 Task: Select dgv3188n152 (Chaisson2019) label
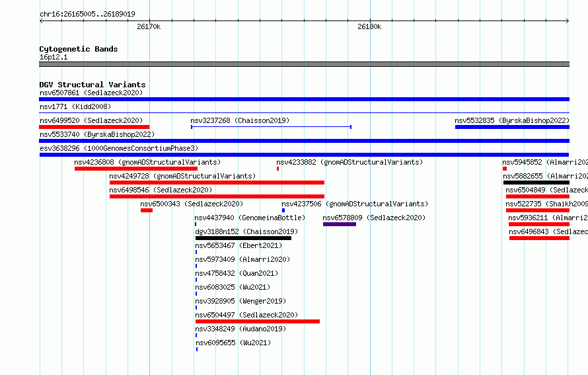point(246,231)
